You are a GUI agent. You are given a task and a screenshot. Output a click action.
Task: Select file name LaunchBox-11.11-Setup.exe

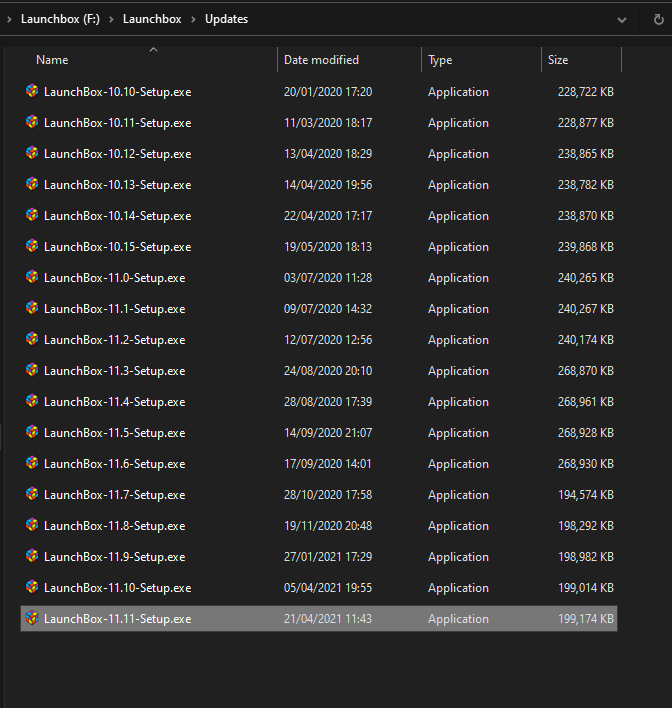click(117, 619)
